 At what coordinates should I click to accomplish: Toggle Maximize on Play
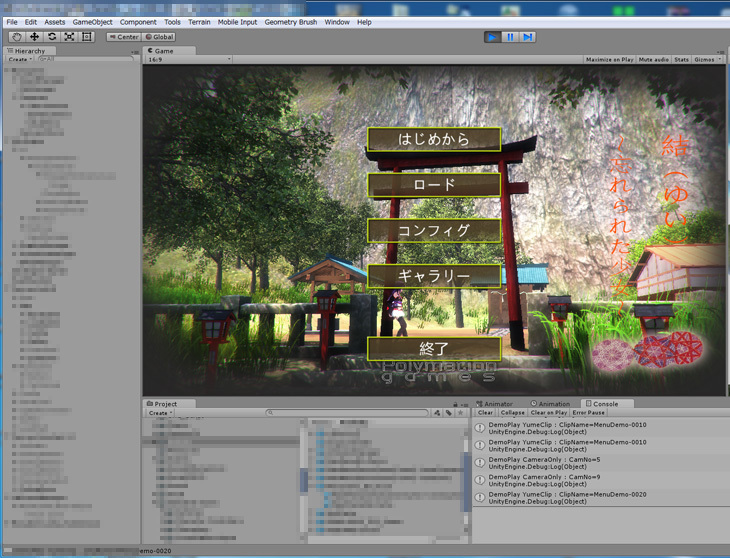click(x=609, y=60)
